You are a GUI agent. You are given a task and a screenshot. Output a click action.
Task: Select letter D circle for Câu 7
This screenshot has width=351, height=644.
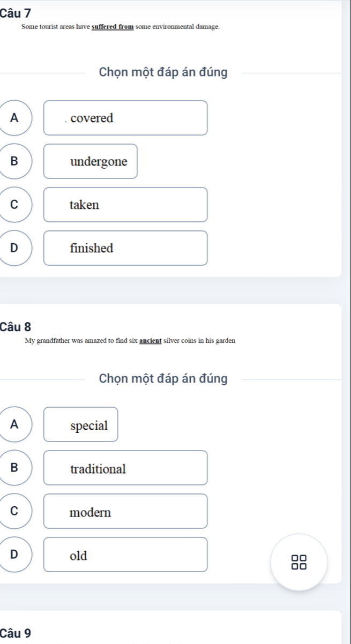tap(14, 248)
